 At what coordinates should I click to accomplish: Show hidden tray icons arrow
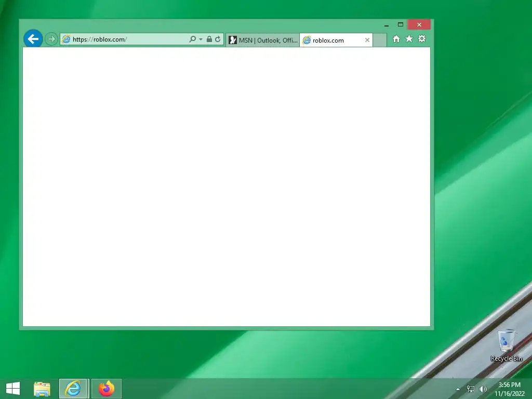pos(458,389)
